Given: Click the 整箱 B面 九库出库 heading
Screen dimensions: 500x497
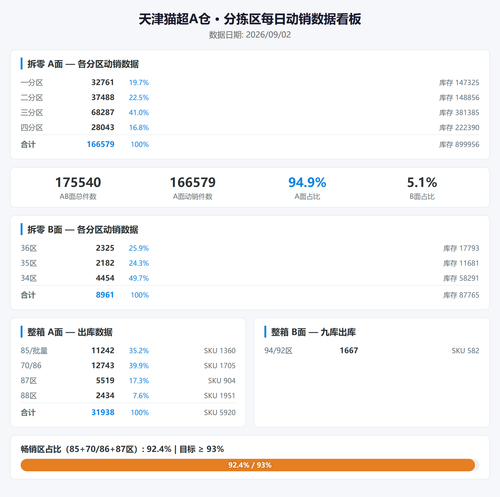Looking at the screenshot, I should click(313, 332).
